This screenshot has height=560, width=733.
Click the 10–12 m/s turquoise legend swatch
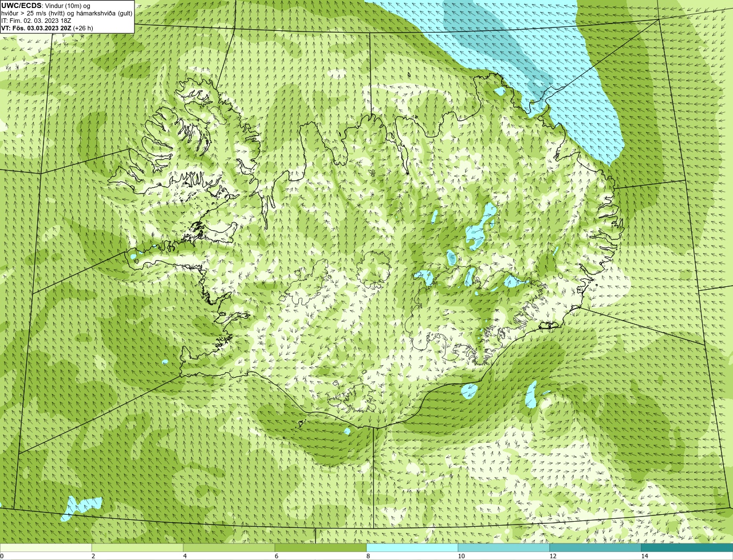(x=504, y=547)
